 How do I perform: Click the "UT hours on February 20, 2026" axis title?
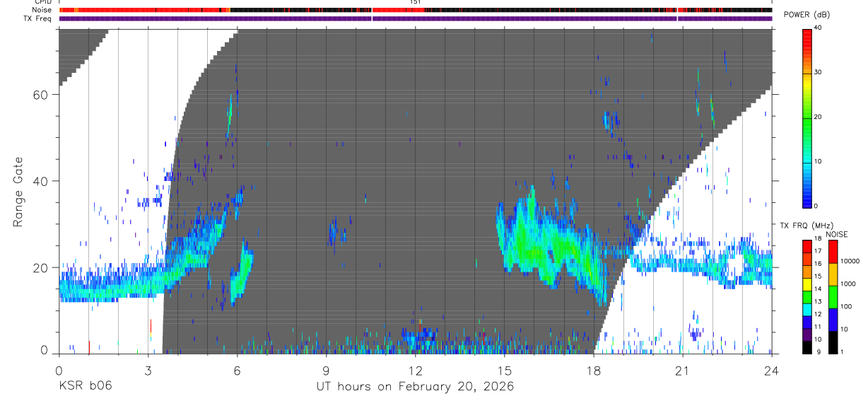(x=414, y=386)
